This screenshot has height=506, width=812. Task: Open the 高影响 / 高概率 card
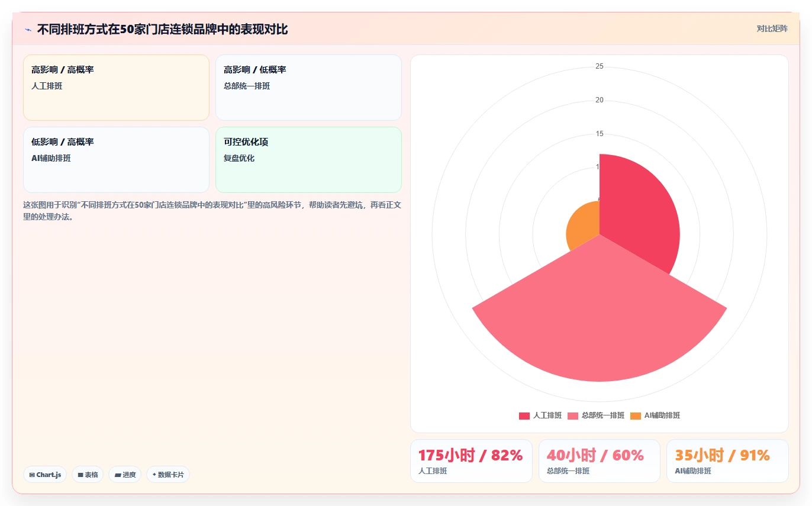tap(116, 88)
